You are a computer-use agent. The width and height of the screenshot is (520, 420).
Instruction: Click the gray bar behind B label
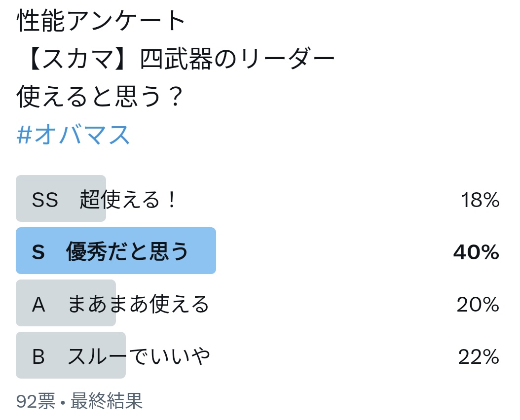pyautogui.click(x=71, y=355)
